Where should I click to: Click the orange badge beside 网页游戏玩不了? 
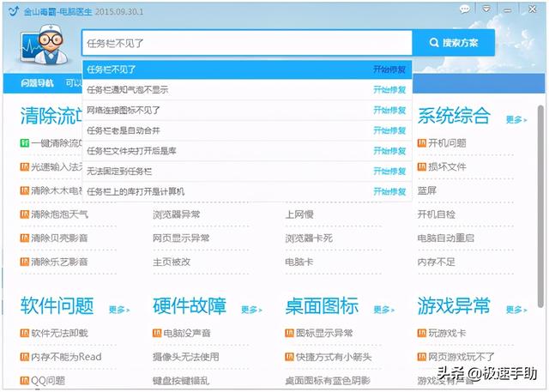[422, 357]
